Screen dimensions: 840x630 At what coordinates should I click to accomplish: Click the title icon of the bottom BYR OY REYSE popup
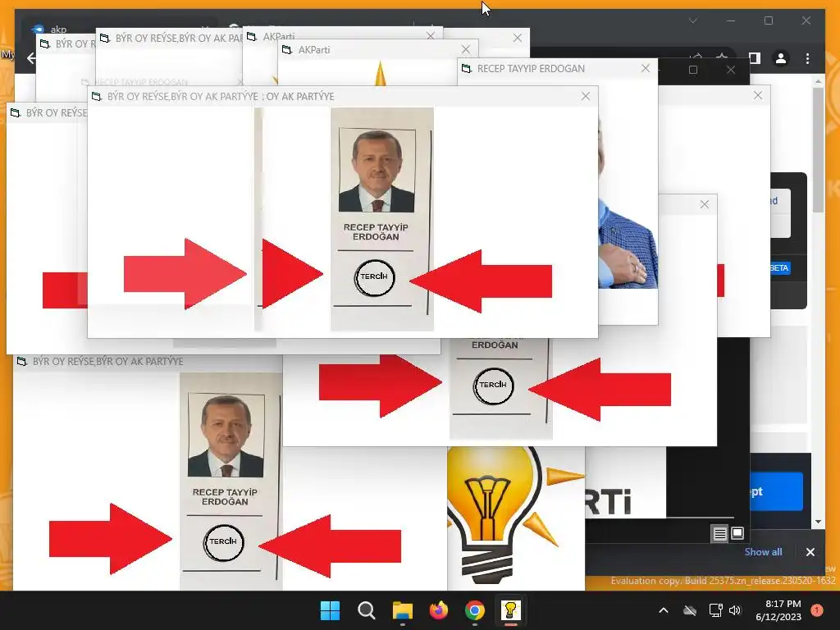point(22,362)
